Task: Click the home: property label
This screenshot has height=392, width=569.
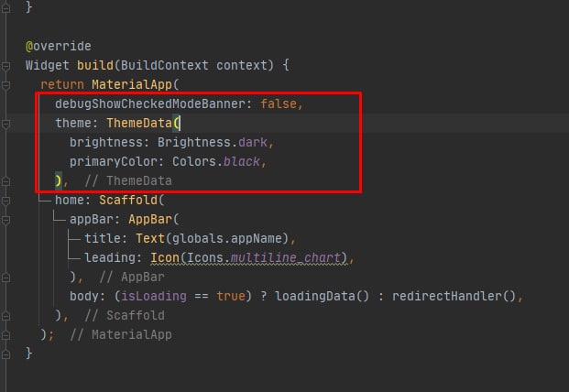Action: tap(73, 201)
